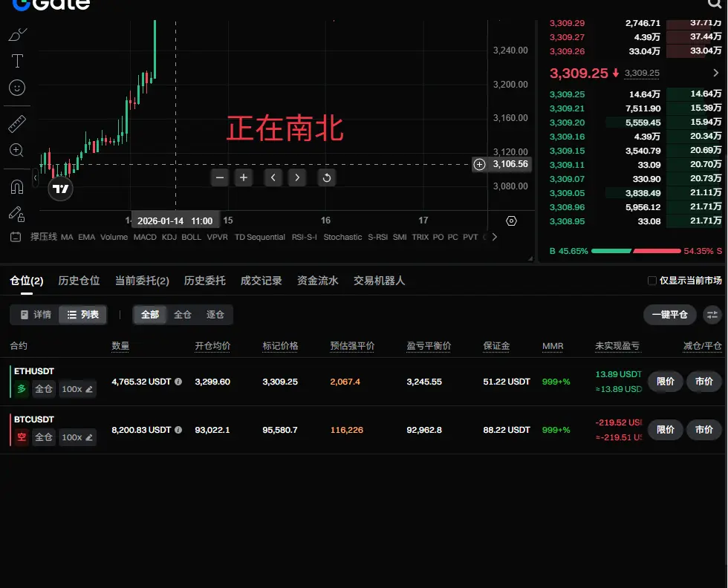Open 资金流水 tab
Image resolution: width=728 pixels, height=588 pixels.
pyautogui.click(x=318, y=281)
